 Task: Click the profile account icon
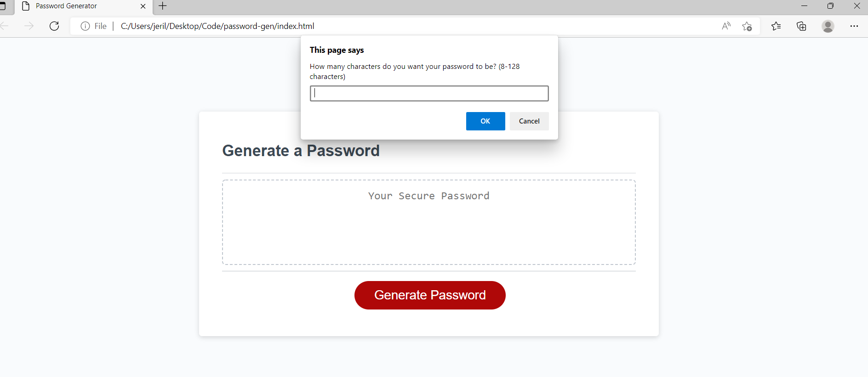tap(828, 26)
